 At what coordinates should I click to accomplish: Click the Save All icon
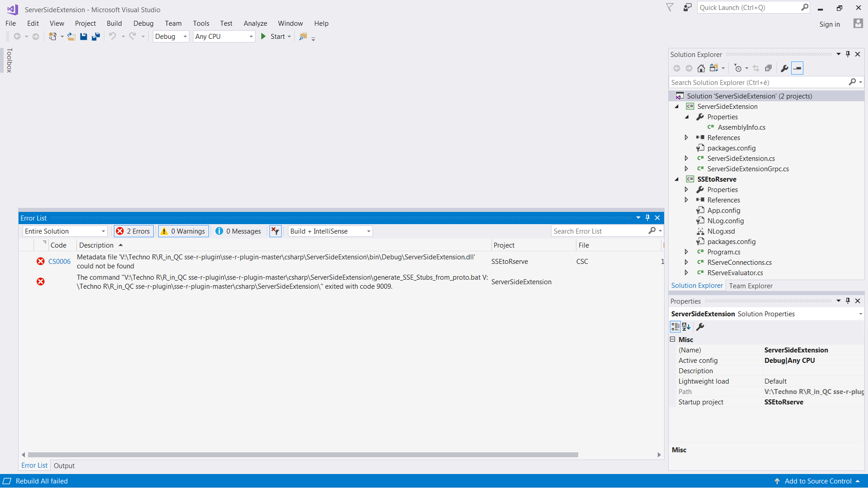point(95,37)
